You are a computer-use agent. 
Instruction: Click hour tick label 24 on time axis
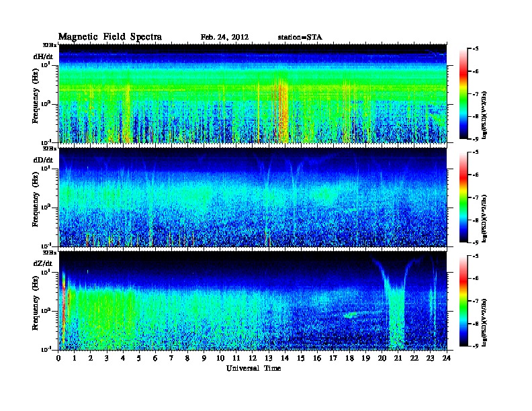coord(447,359)
